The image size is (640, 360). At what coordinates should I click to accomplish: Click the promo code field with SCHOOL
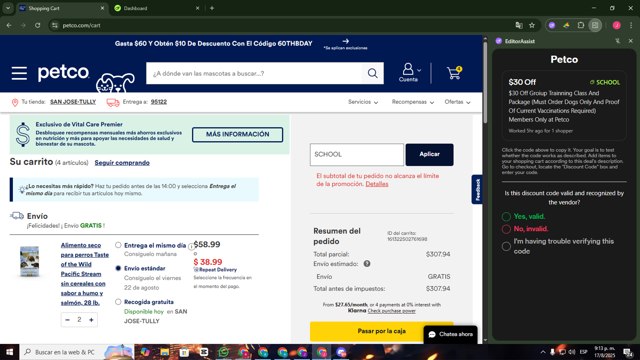(357, 154)
